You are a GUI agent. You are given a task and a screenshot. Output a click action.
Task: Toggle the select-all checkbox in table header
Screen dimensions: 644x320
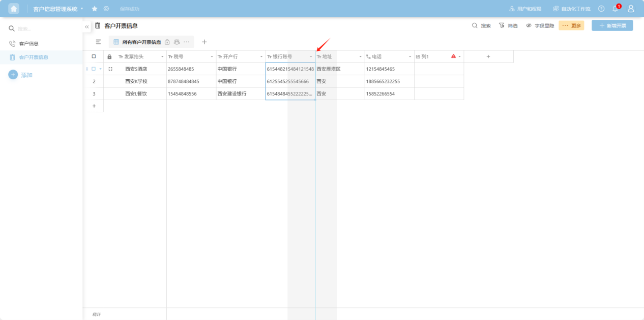click(x=94, y=56)
